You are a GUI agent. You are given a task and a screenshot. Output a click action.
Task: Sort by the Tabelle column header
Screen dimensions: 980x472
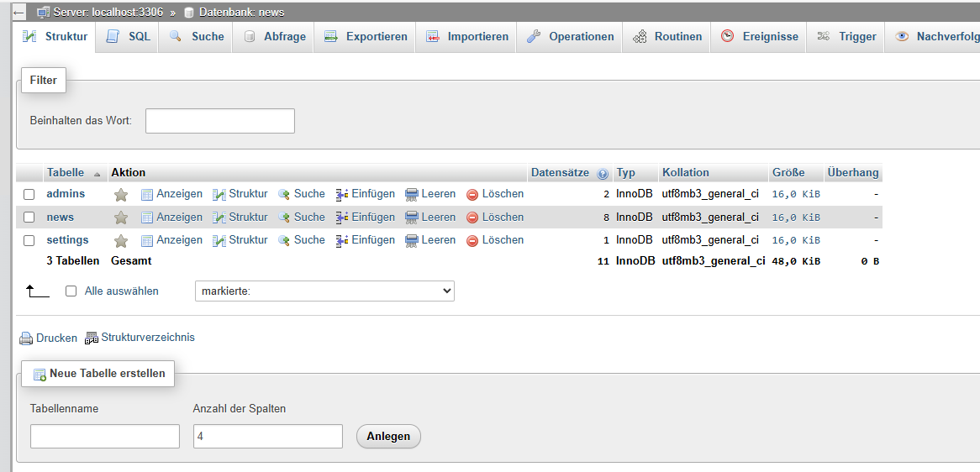pyautogui.click(x=66, y=173)
